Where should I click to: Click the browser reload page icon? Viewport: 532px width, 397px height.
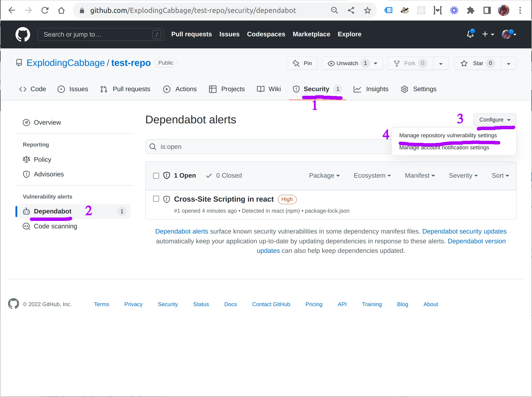(45, 10)
